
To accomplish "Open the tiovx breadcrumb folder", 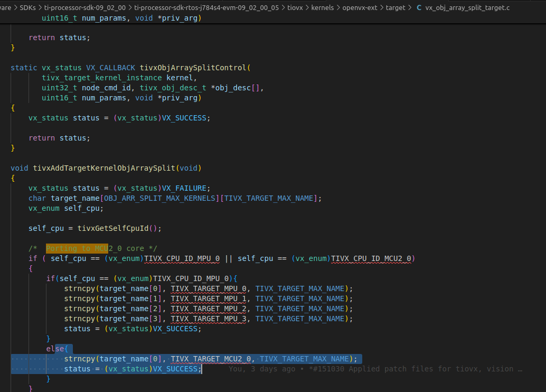I will (295, 8).
